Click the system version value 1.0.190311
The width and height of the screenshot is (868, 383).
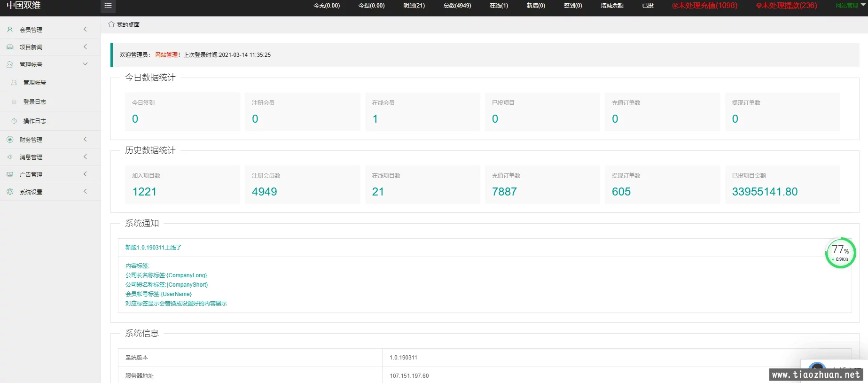coord(403,358)
